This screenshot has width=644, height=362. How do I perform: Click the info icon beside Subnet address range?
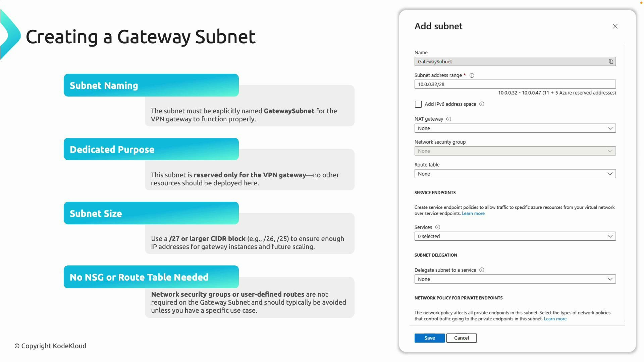tap(472, 75)
